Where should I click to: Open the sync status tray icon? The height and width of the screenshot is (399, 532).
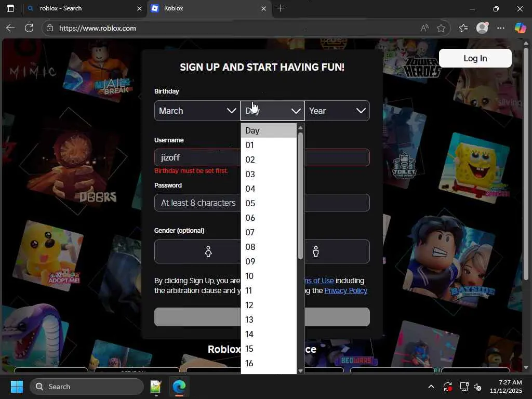pos(447,387)
